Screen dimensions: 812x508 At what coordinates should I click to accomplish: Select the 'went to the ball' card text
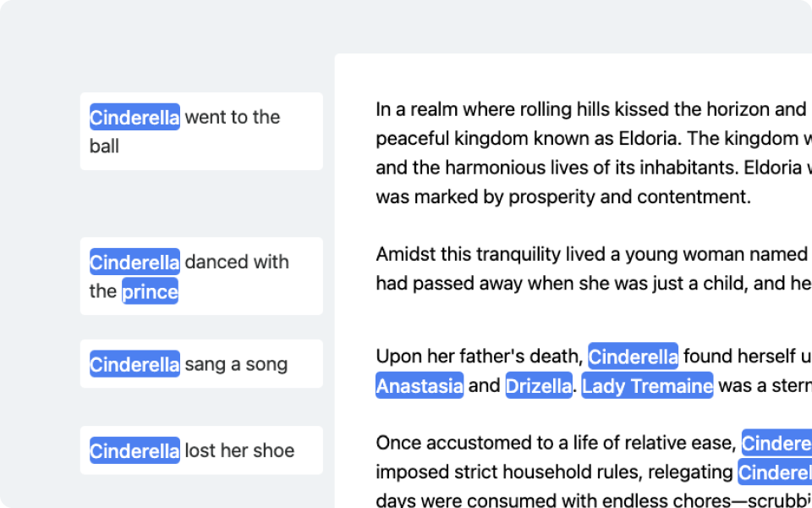[232, 118]
